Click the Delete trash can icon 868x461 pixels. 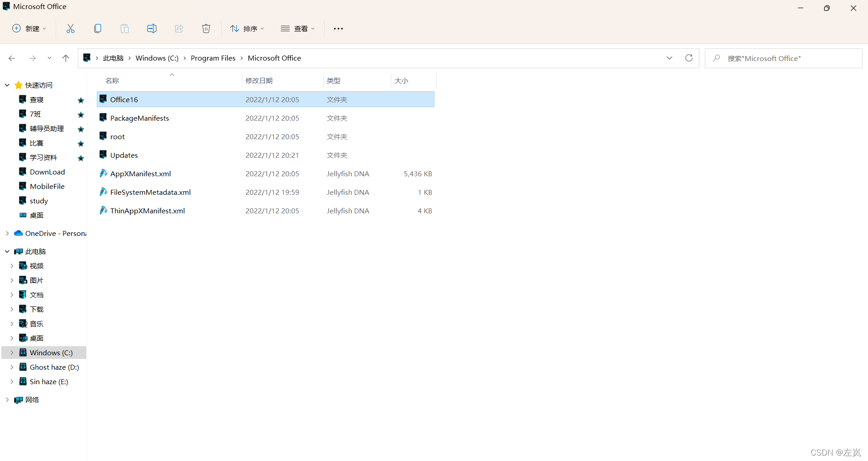[206, 28]
